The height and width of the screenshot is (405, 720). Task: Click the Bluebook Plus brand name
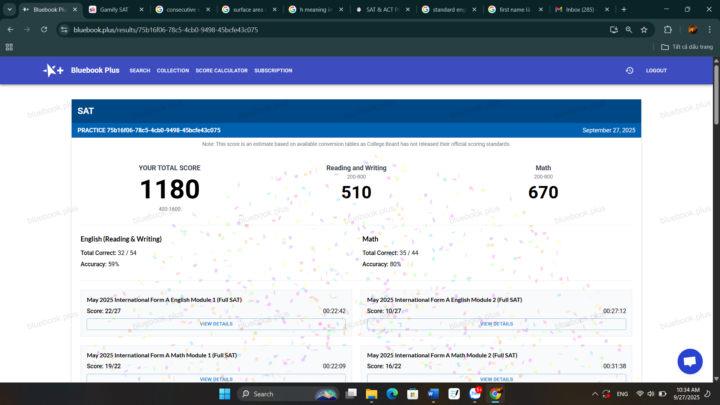[95, 70]
